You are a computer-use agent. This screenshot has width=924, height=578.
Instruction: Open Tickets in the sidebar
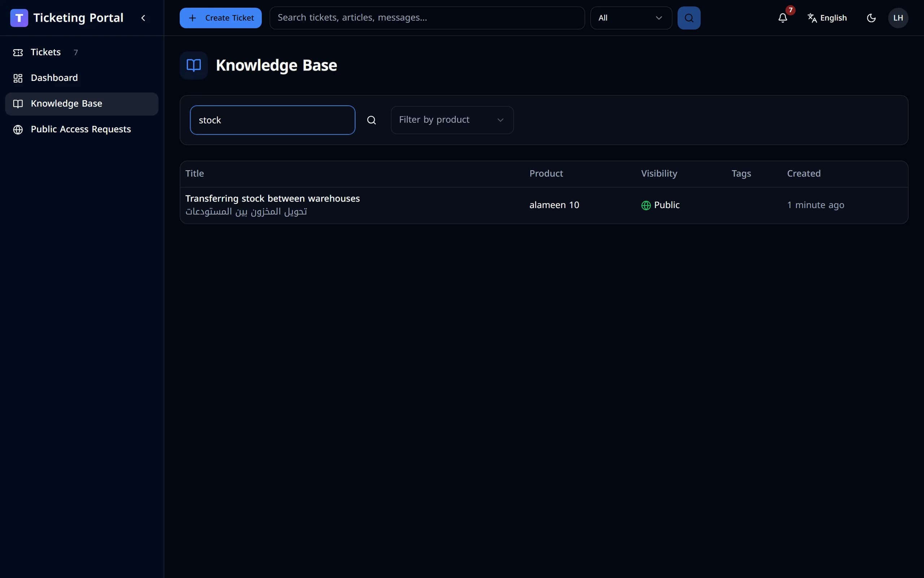click(82, 52)
